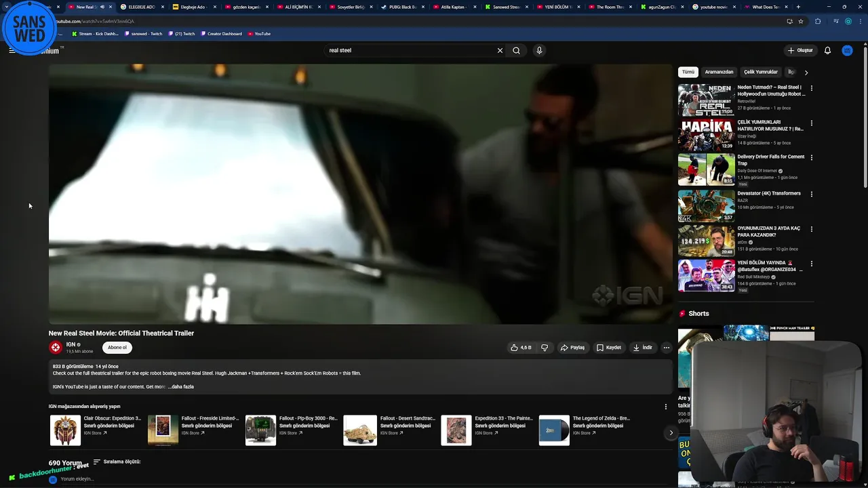868x488 pixels.
Task: Open the (21) Twitch bookmark
Action: [x=181, y=34]
